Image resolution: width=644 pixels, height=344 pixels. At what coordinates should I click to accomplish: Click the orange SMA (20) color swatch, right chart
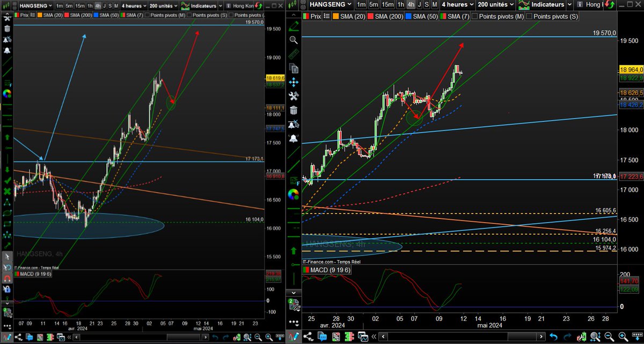(x=335, y=16)
